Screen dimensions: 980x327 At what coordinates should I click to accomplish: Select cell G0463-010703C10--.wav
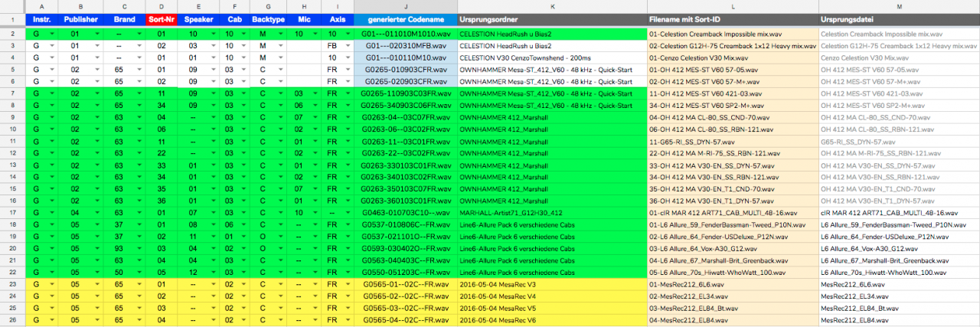[x=406, y=211]
